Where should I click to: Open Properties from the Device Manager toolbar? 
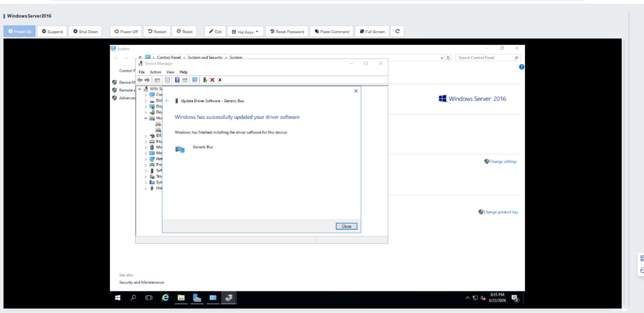pos(167,80)
